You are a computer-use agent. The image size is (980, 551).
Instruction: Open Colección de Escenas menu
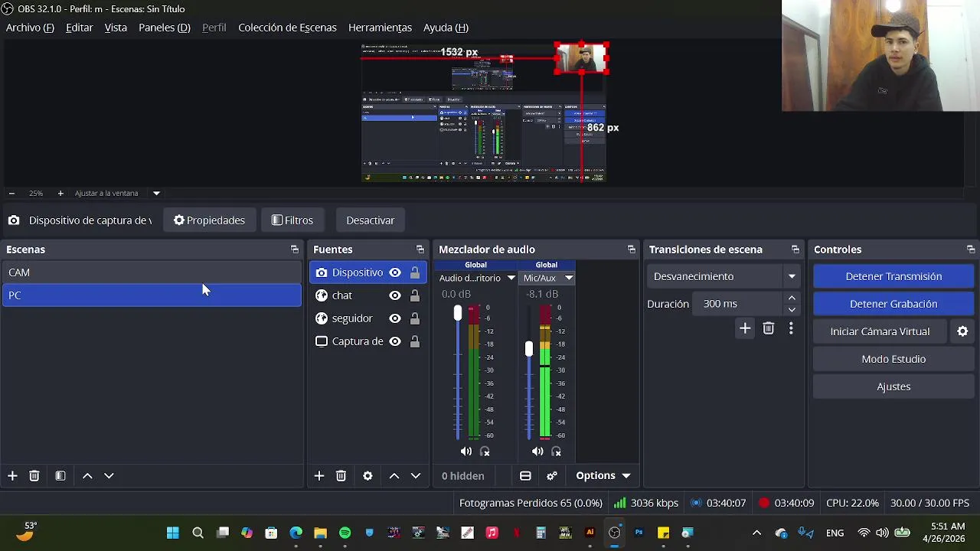point(287,28)
